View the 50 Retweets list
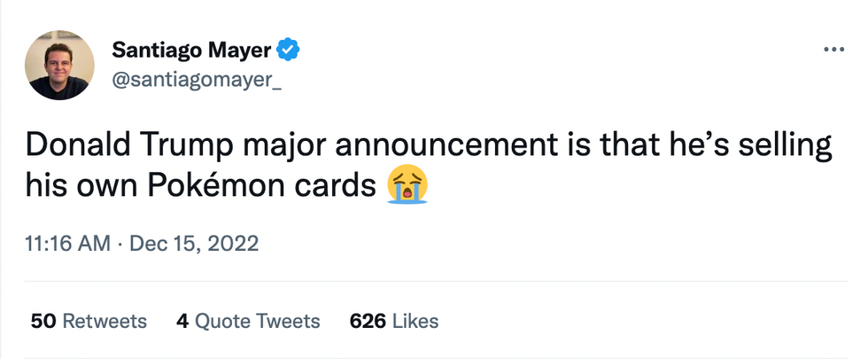 tap(89, 320)
